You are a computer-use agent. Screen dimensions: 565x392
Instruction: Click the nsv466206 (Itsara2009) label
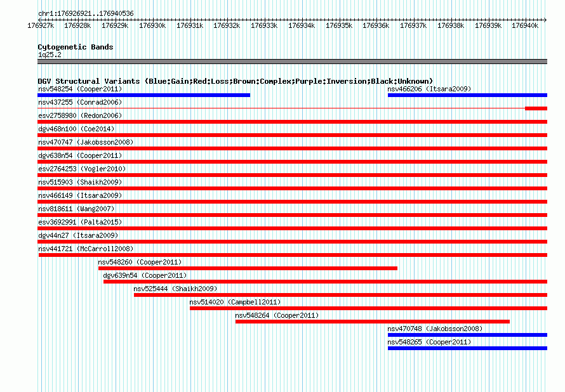coord(429,89)
